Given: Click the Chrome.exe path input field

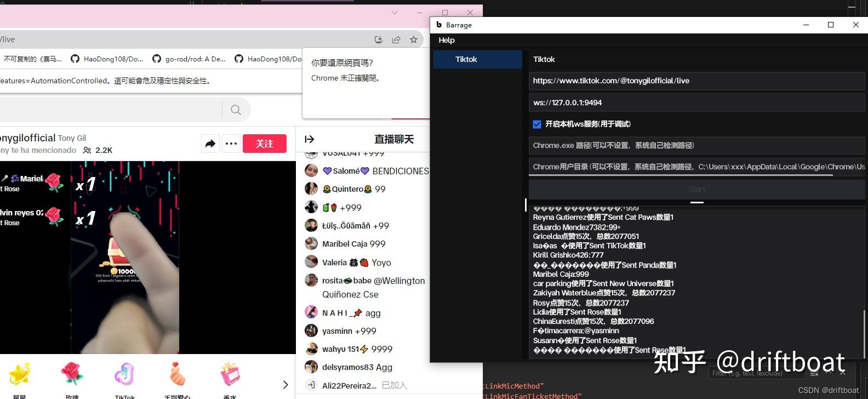Looking at the screenshot, I should (696, 145).
